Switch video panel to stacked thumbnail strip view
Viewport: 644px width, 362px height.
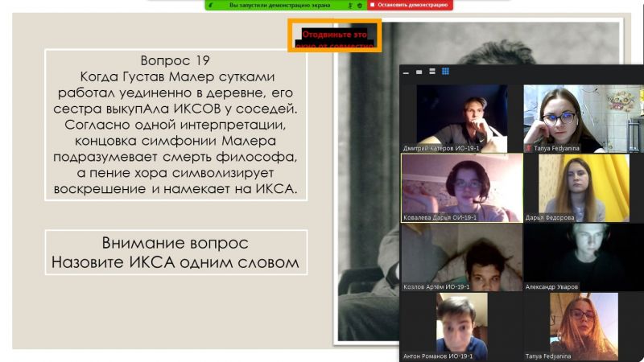[x=432, y=72]
